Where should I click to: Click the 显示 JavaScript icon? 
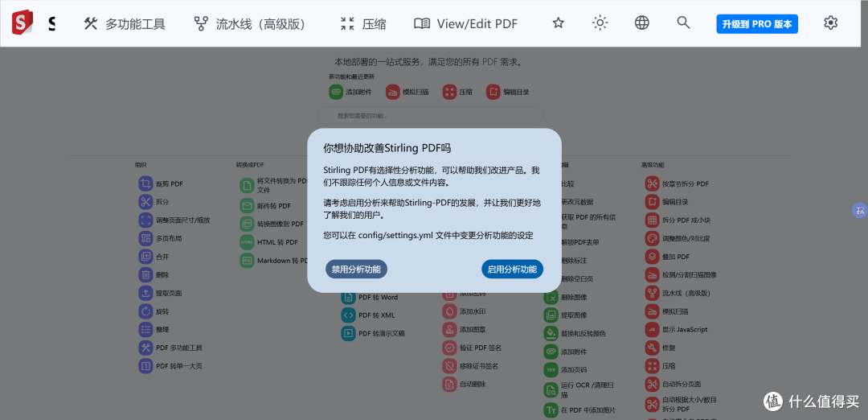point(652,330)
